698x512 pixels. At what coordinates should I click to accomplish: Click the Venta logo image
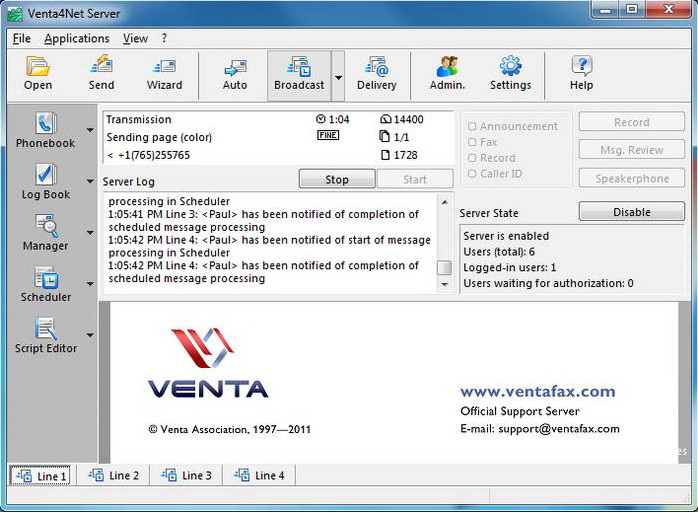207,363
